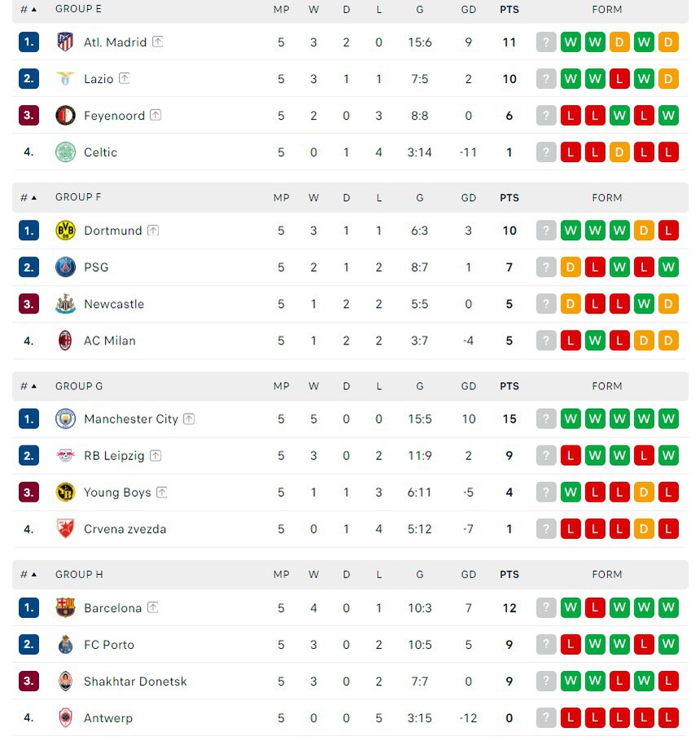Image resolution: width=700 pixels, height=741 pixels.
Task: Click the Atl. Madrid club crest
Action: point(65,42)
